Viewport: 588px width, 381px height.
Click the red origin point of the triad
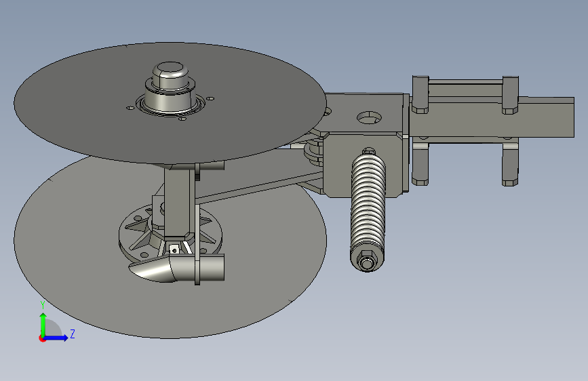42,338
